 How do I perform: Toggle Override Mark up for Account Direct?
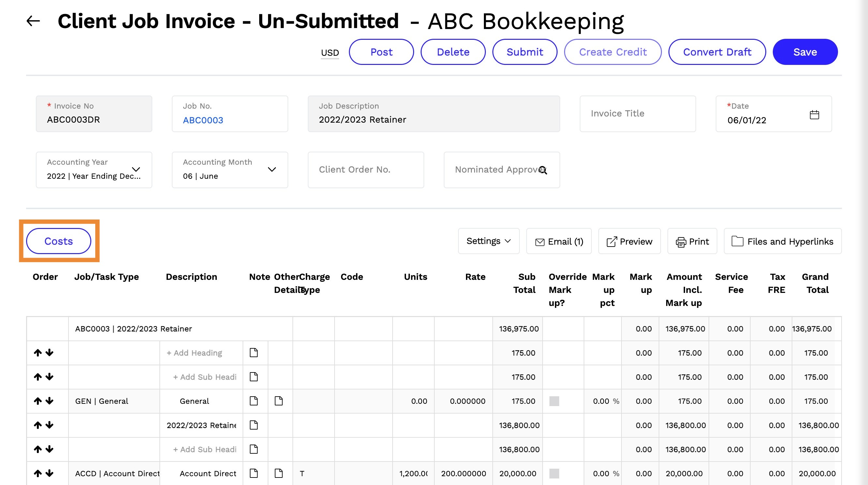(554, 473)
